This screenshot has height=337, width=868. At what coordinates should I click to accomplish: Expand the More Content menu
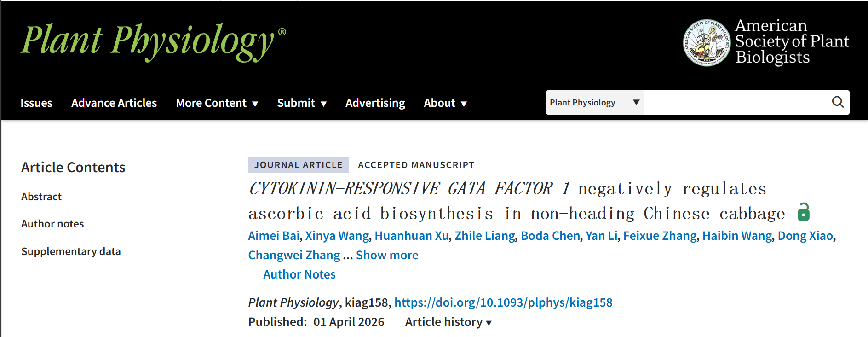pyautogui.click(x=217, y=103)
